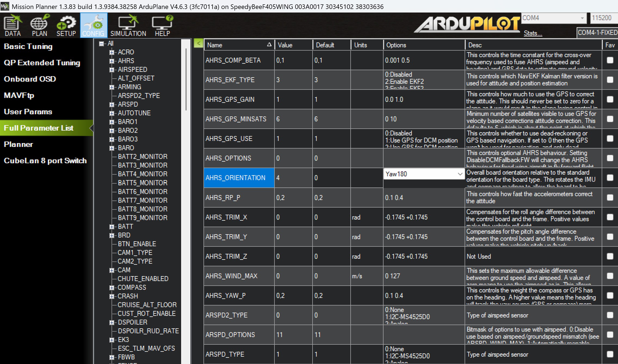Open the Basic Tuning page

click(28, 47)
